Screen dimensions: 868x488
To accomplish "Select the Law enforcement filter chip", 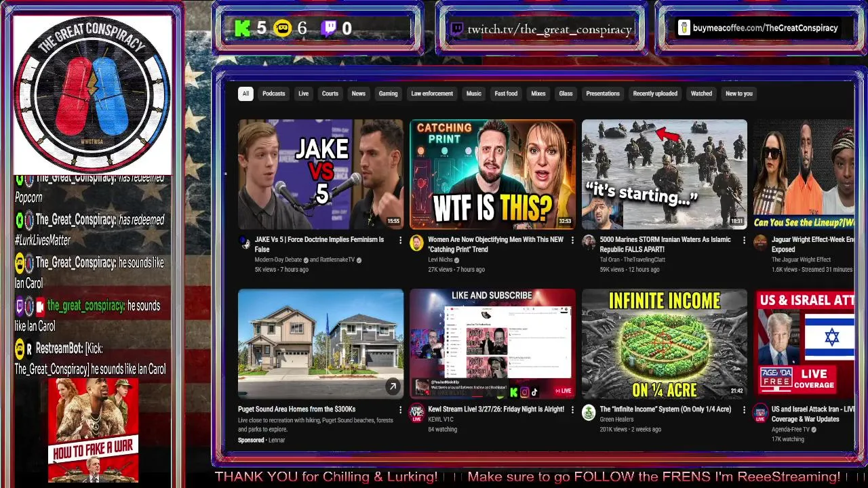I will (x=432, y=94).
